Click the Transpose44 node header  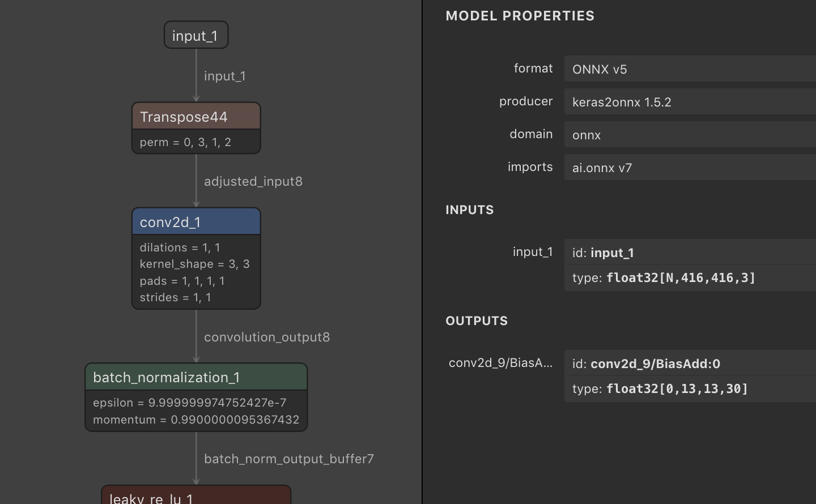196,116
